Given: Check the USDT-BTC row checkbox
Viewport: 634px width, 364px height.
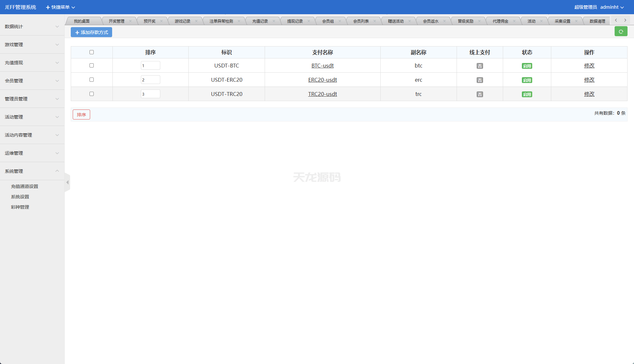Looking at the screenshot, I should pyautogui.click(x=91, y=66).
